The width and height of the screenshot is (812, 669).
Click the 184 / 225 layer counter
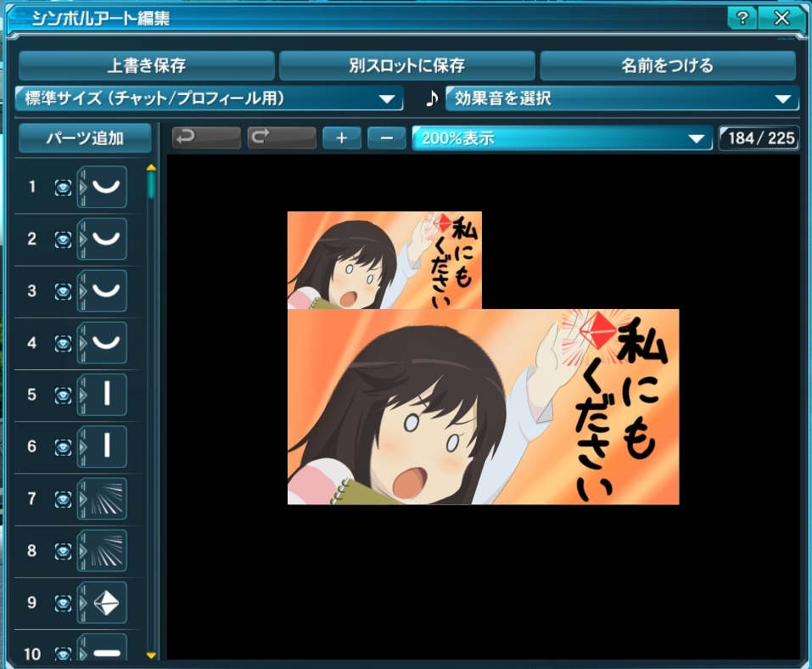click(759, 138)
